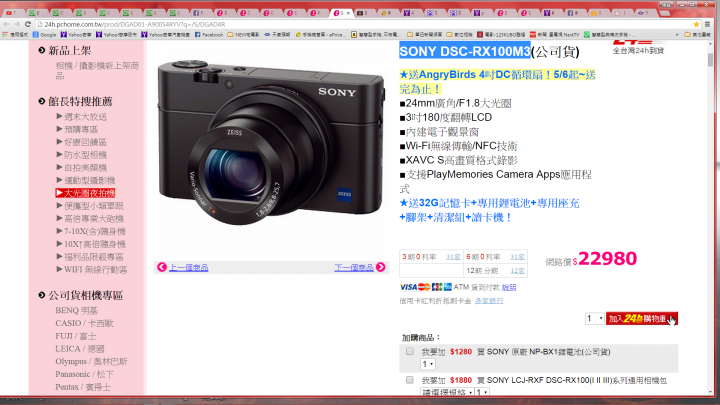Select 自拍美顏機 in sidebar
The image size is (720, 405).
tap(85, 168)
